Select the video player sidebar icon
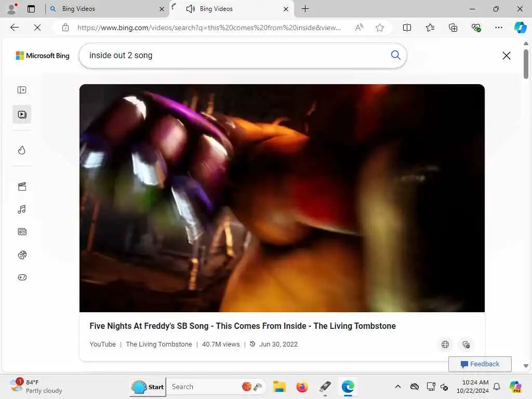Screen dimensions: 532x399 coord(22,114)
